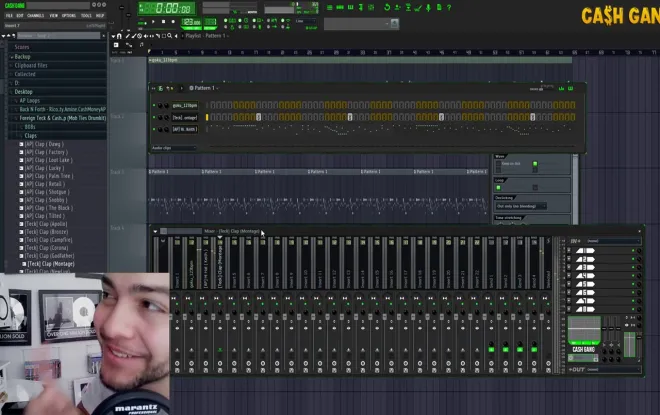Toggle the enable LED of mixer slot 1
The image size is (660, 415).
(x=633, y=251)
